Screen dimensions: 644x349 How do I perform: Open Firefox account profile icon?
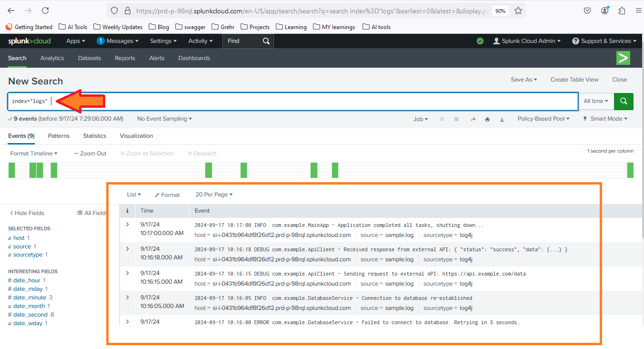point(605,10)
